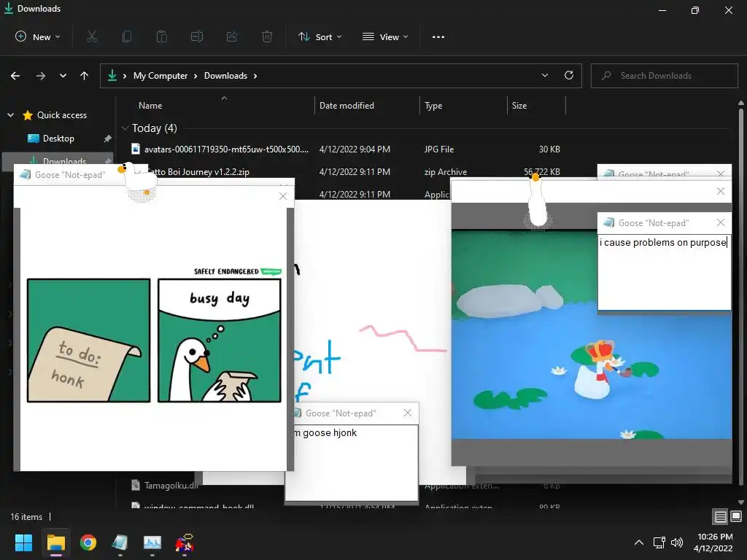Click the avatars JPG file icon
Screen dimensions: 747x560
[136, 149]
